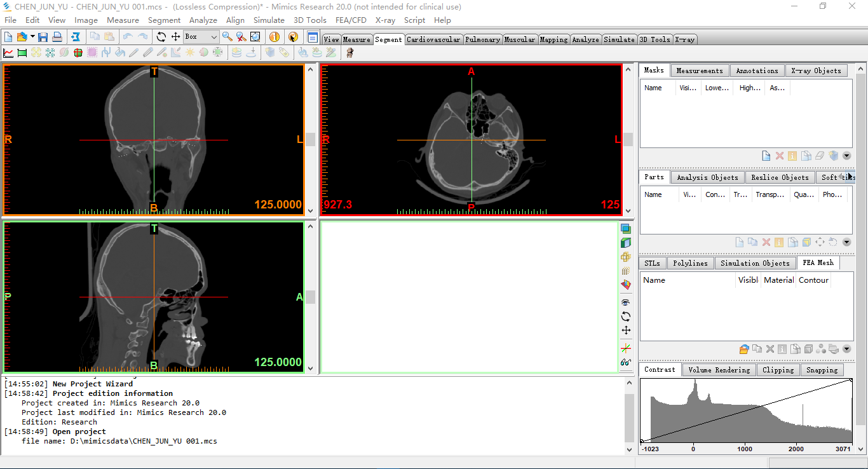Switch to the Volume Rendering tab
Viewport: 868px width, 469px height.
tap(719, 370)
